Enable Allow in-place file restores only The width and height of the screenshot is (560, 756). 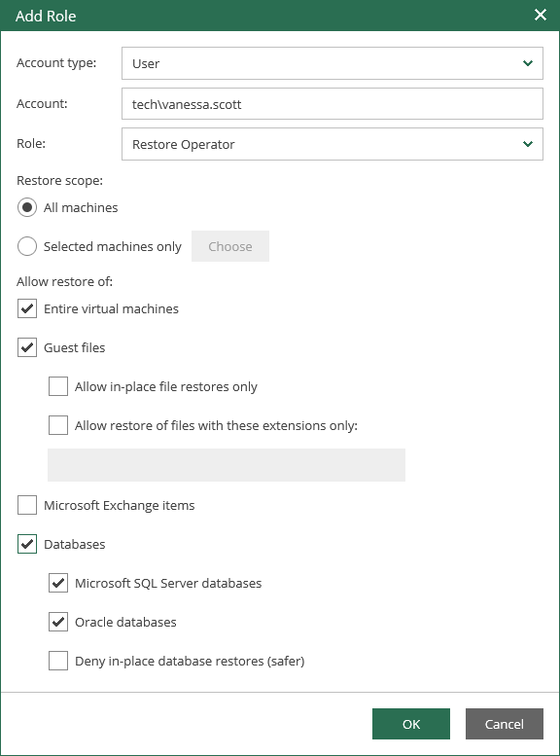coord(57,386)
